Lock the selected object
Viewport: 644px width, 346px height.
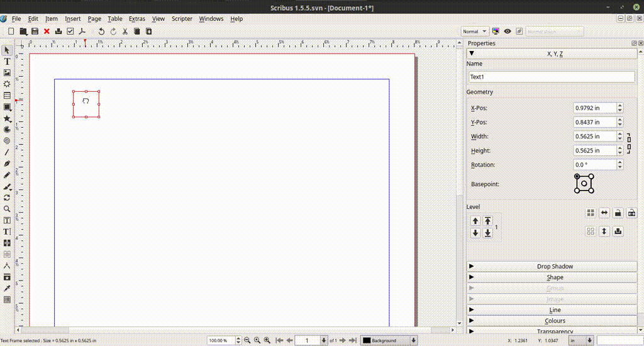[x=618, y=213]
